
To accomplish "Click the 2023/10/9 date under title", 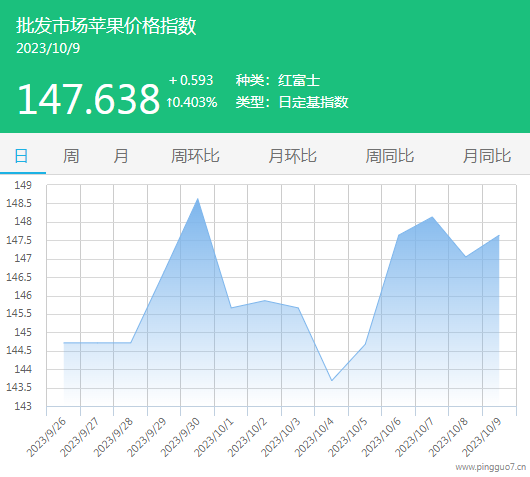I will [x=48, y=48].
